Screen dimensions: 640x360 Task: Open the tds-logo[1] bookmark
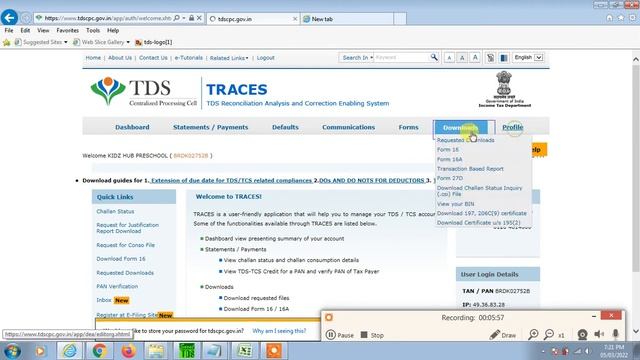pos(154,42)
